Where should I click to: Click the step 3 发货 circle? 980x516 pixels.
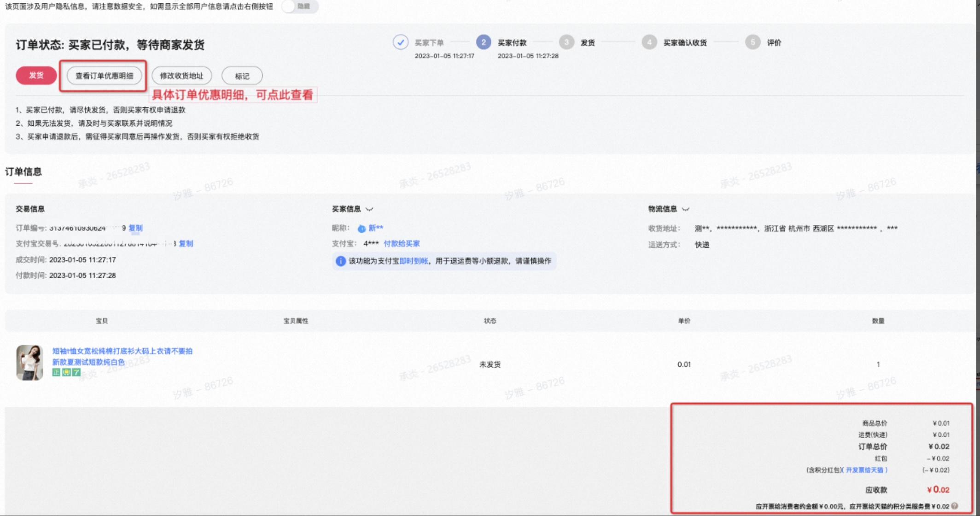click(x=566, y=42)
